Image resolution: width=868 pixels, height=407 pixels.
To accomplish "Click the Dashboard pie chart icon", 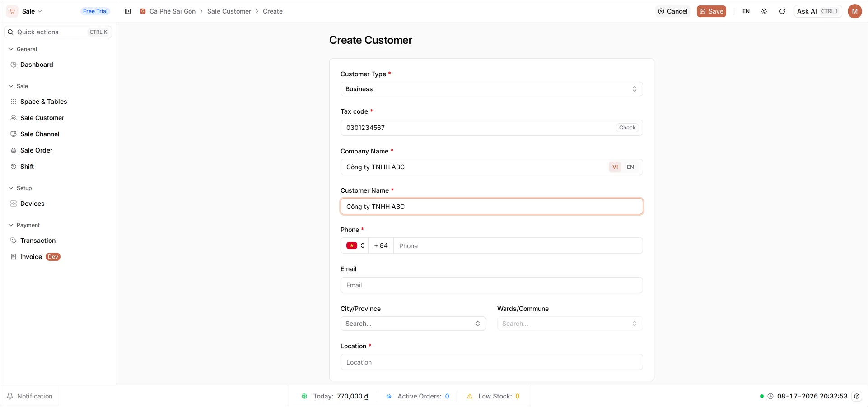I will coord(14,65).
